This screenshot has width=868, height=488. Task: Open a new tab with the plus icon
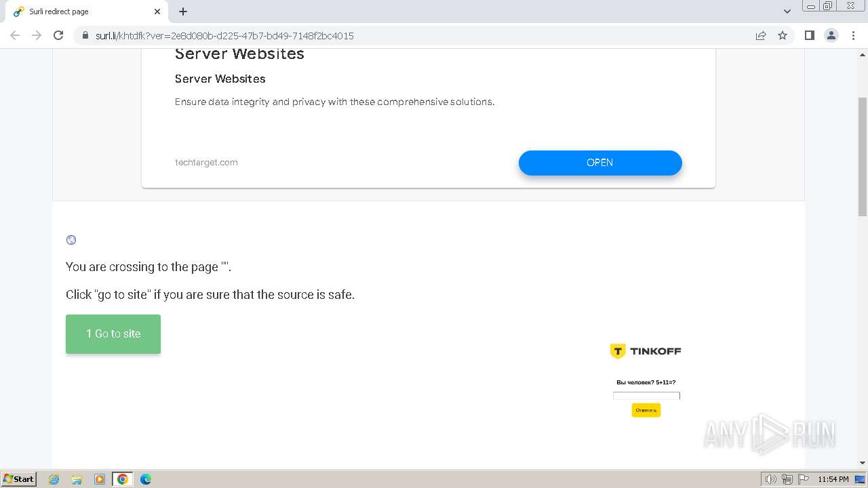(x=183, y=12)
